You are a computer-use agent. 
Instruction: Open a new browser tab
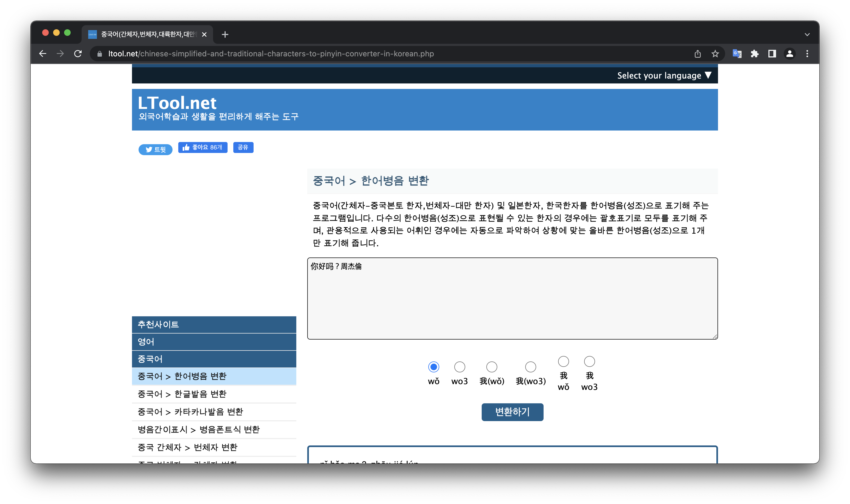point(225,34)
